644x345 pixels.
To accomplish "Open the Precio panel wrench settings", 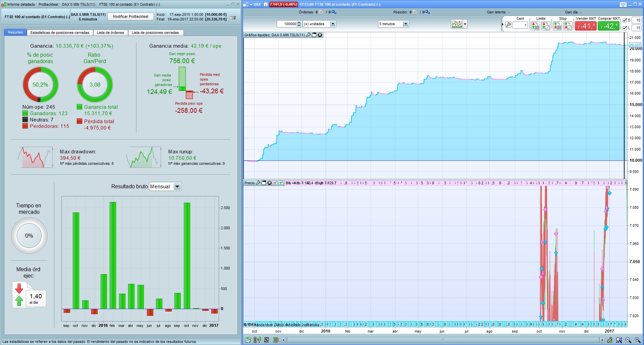I will [258, 183].
